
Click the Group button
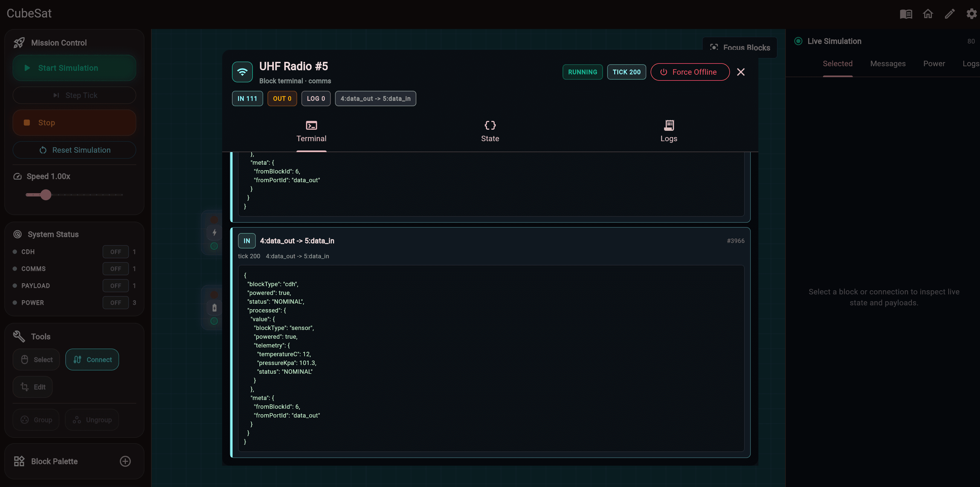[36, 420]
